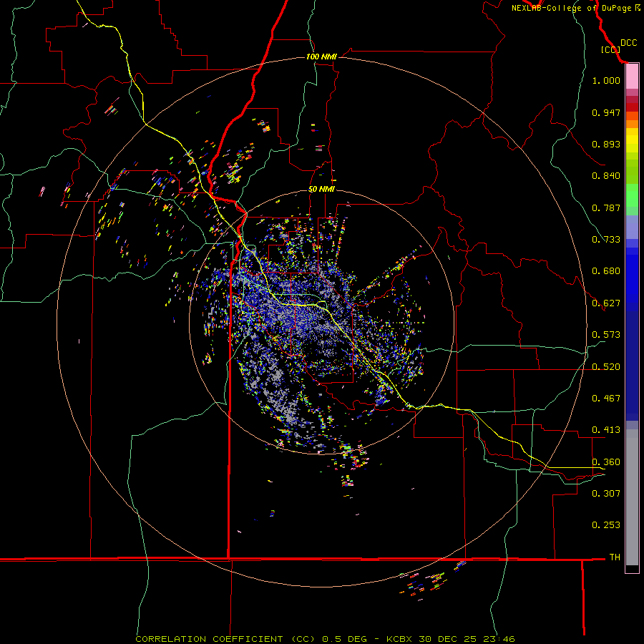Click the 0.360 scale value
Viewport: 644px width, 644px height.
pos(606,462)
